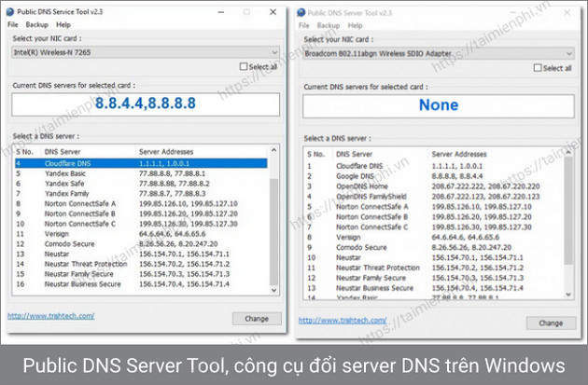The image size is (588, 385).
Task: Open Backup menu in right window
Action: point(329,25)
